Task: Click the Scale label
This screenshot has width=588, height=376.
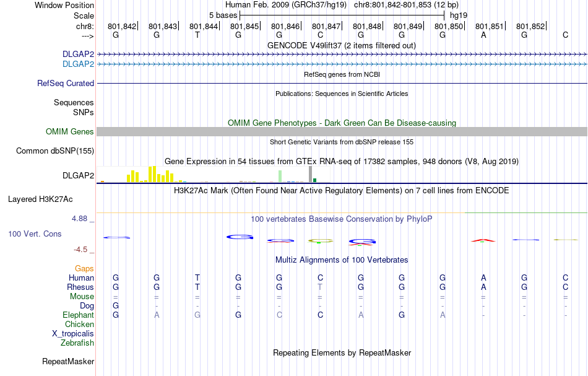Action: [x=84, y=15]
